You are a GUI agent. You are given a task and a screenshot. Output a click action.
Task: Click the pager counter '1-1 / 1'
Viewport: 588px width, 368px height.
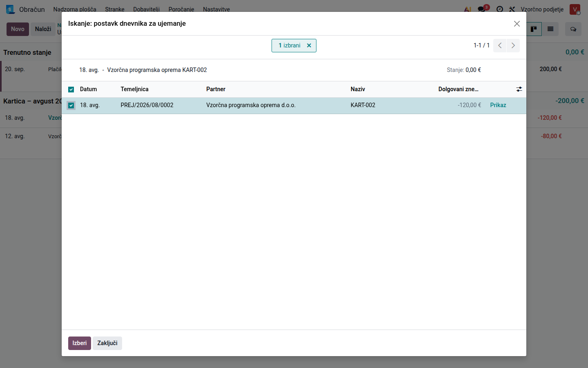481,45
